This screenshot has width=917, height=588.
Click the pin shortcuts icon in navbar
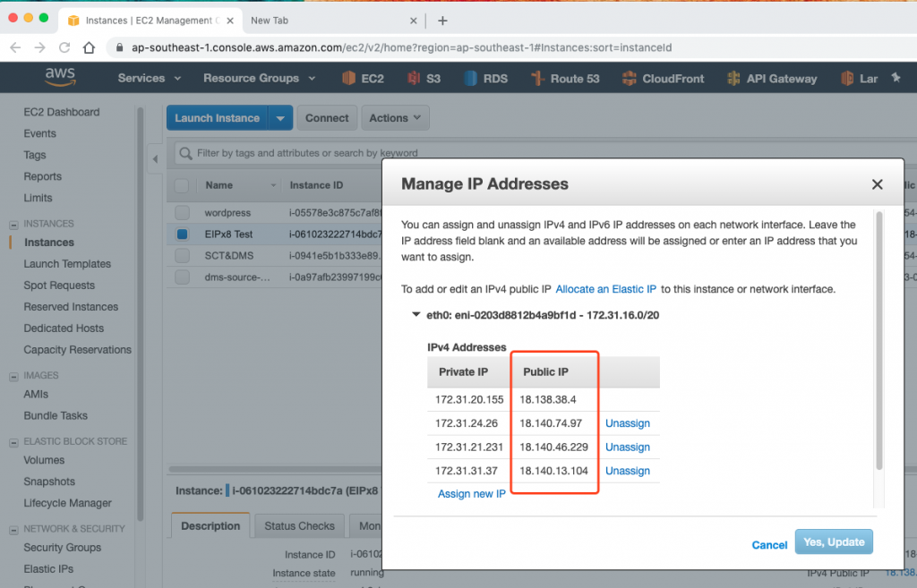point(896,77)
